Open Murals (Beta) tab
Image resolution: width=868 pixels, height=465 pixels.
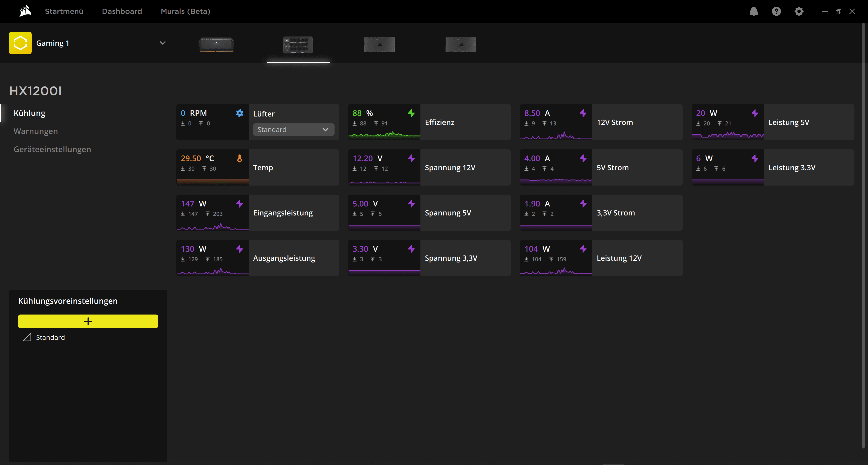[x=186, y=11]
